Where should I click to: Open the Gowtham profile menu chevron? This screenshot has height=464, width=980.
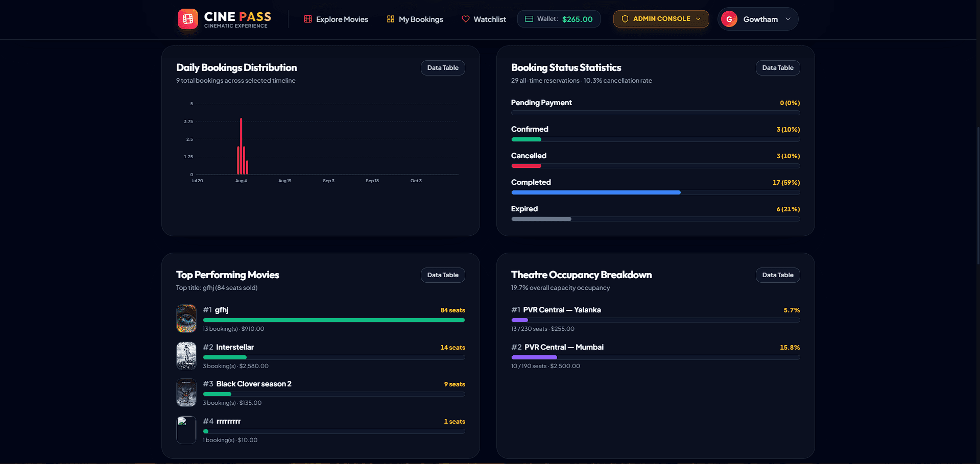788,19
